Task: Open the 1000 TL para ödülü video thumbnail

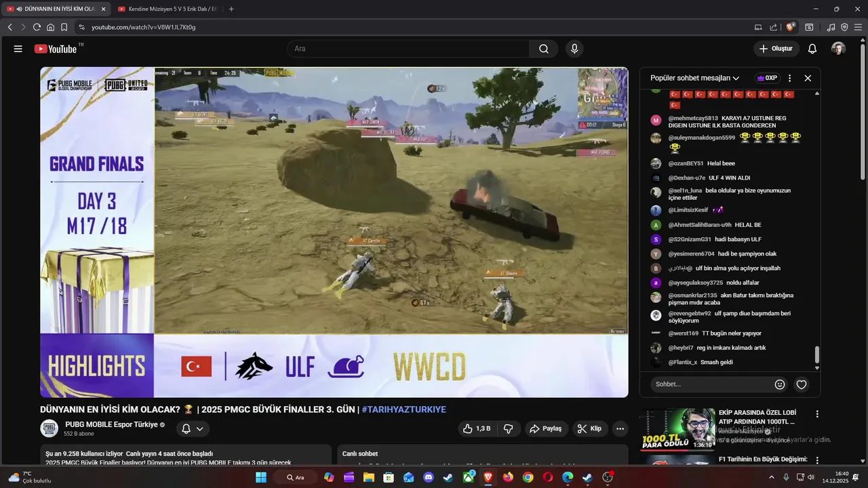Action: [677, 429]
